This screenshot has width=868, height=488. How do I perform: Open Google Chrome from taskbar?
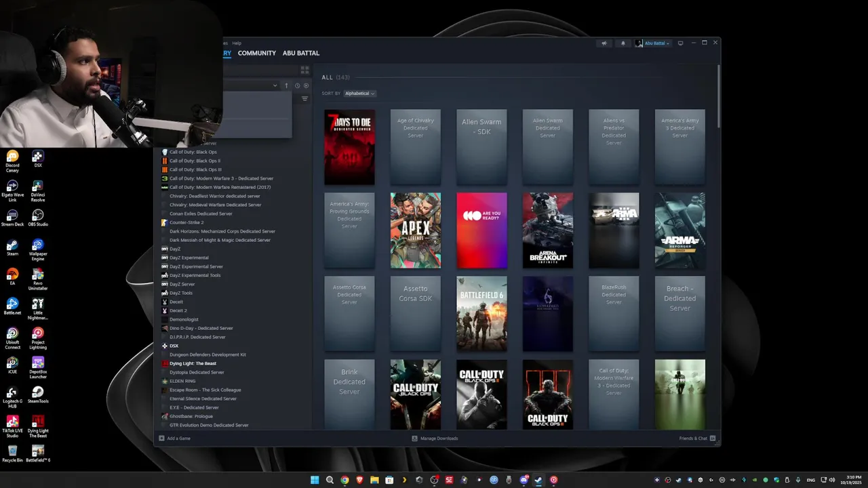click(344, 480)
